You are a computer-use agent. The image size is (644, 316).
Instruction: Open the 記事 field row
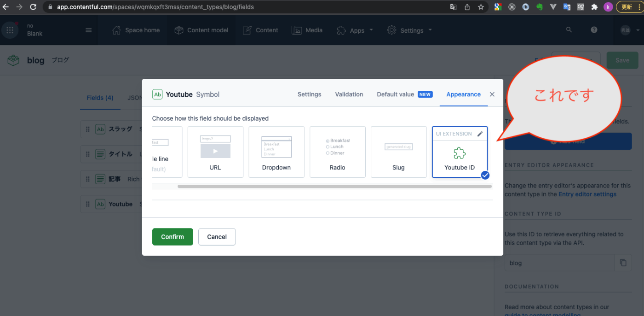tap(111, 179)
